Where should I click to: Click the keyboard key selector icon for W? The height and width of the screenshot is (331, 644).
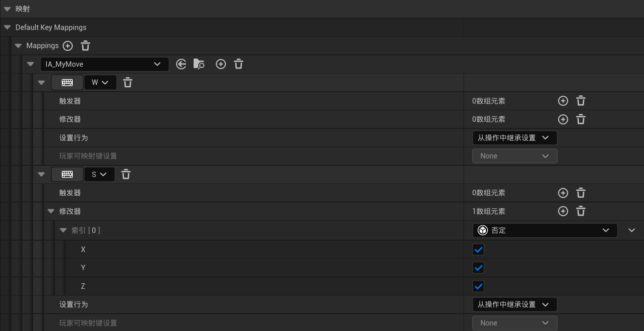point(67,83)
